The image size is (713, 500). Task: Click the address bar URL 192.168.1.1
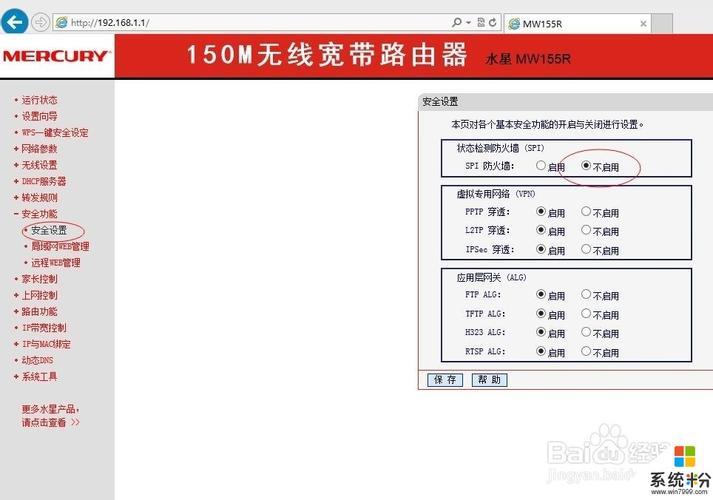tap(109, 22)
